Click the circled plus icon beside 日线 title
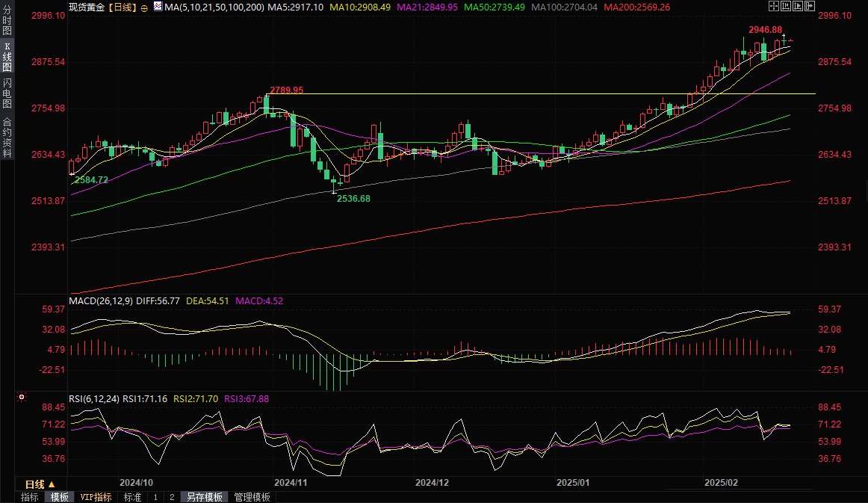 pyautogui.click(x=144, y=7)
